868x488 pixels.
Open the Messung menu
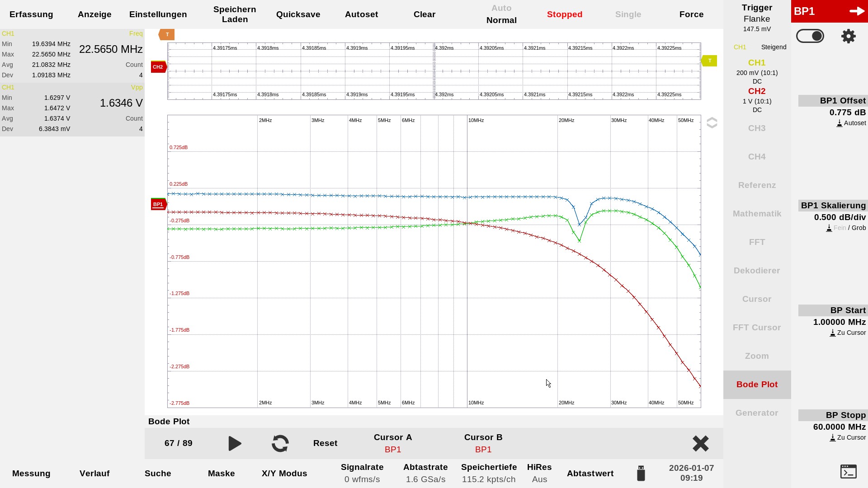(31, 473)
